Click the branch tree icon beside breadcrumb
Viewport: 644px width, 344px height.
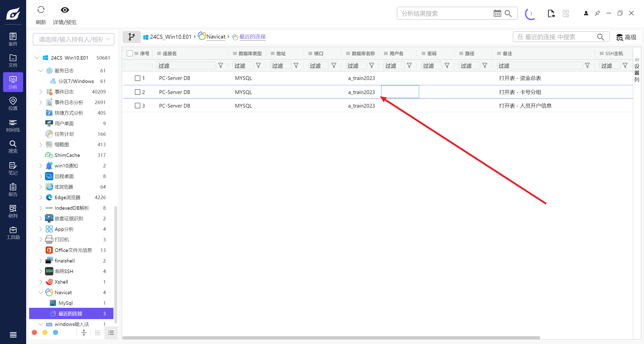pyautogui.click(x=132, y=37)
